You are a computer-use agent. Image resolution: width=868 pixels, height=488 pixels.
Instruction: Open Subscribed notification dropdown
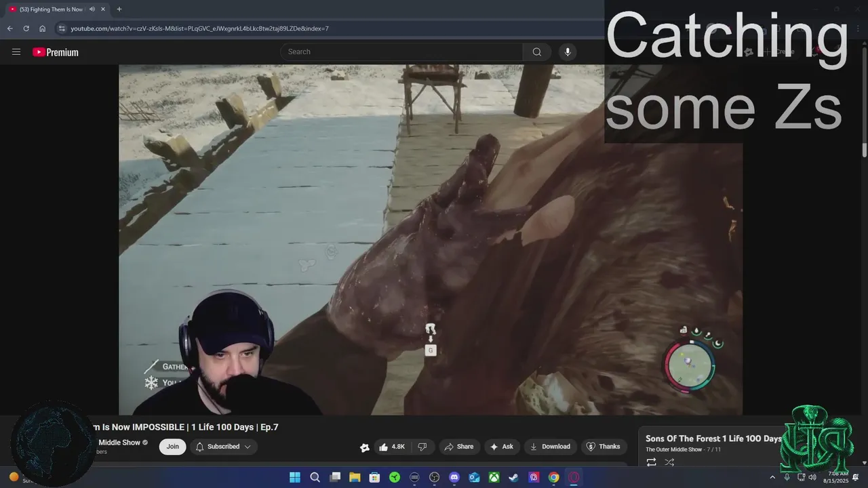[x=223, y=447]
